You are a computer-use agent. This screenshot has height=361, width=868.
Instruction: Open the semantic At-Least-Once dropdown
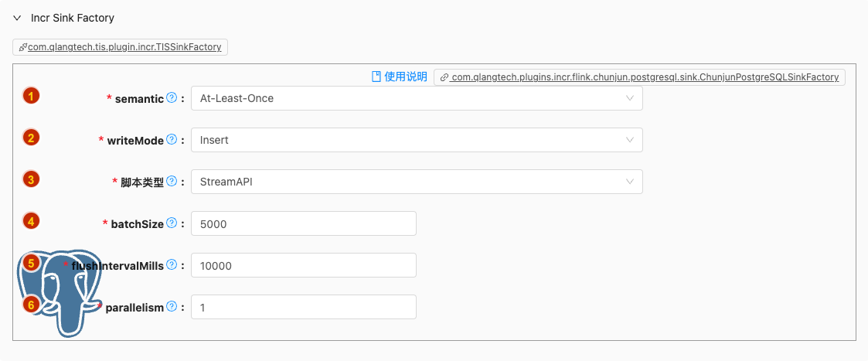point(417,98)
